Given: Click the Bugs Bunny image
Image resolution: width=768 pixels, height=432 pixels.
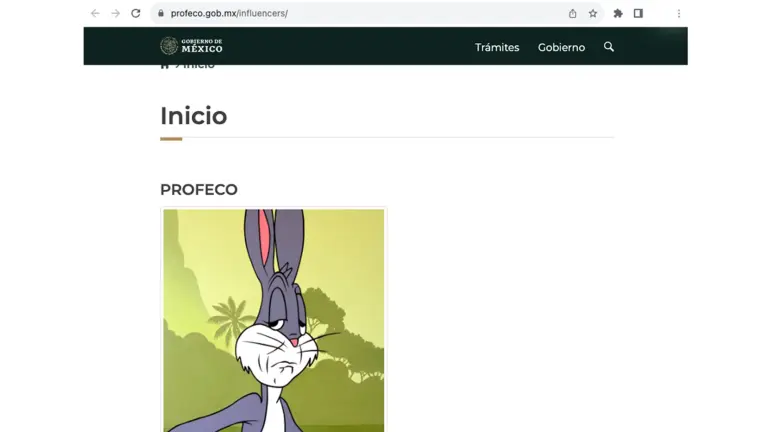Looking at the screenshot, I should coord(274,320).
